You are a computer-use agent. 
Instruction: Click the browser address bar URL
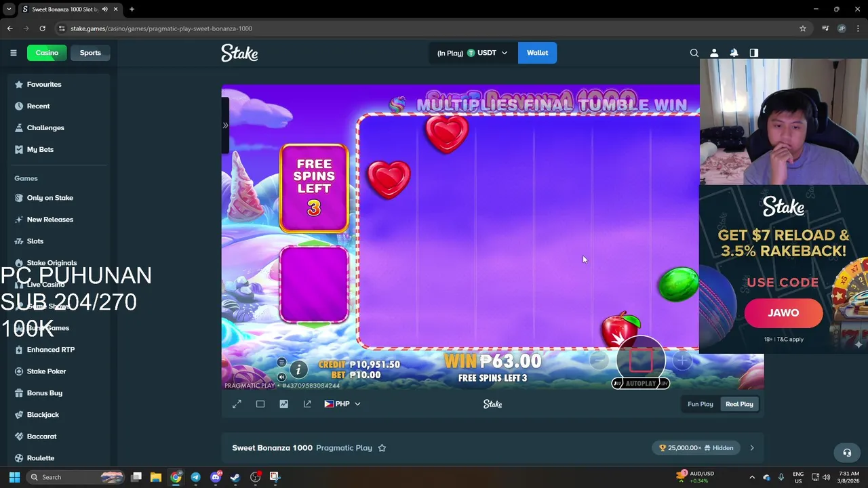click(161, 28)
